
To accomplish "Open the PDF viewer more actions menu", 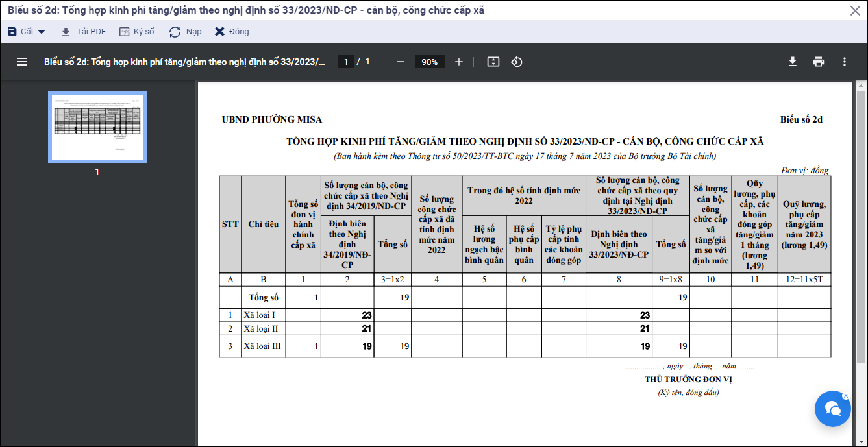I will [x=845, y=62].
